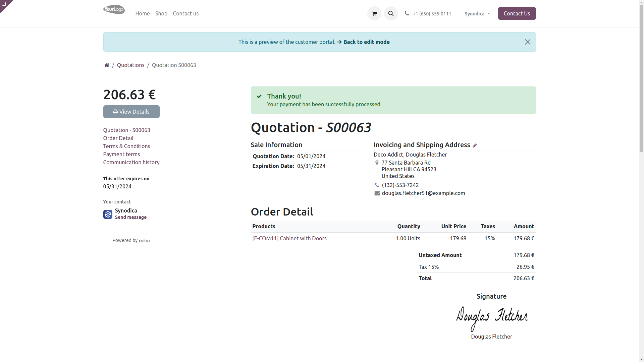This screenshot has height=362, width=644.
Task: Open Quotations breadcrumb link
Action: 130,65
